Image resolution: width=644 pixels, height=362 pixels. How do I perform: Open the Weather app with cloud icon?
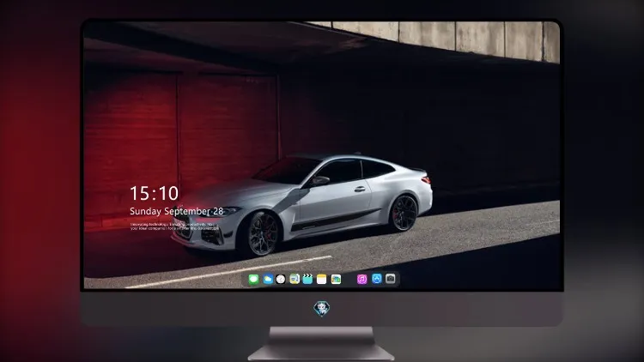(268, 280)
